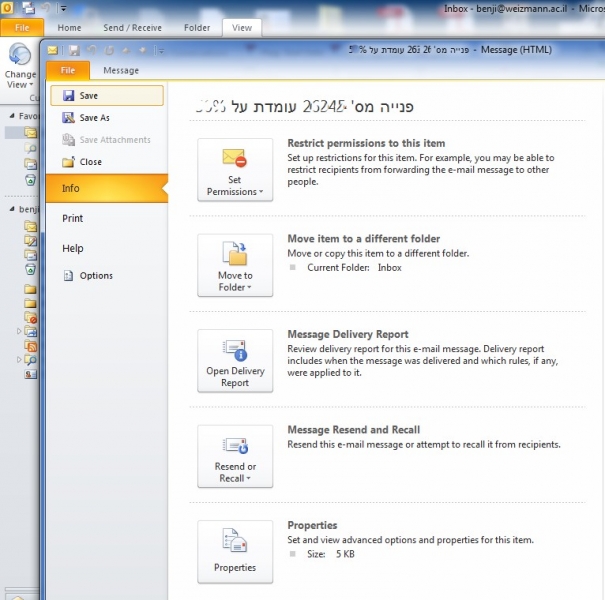Open message Properties button

pyautogui.click(x=235, y=552)
